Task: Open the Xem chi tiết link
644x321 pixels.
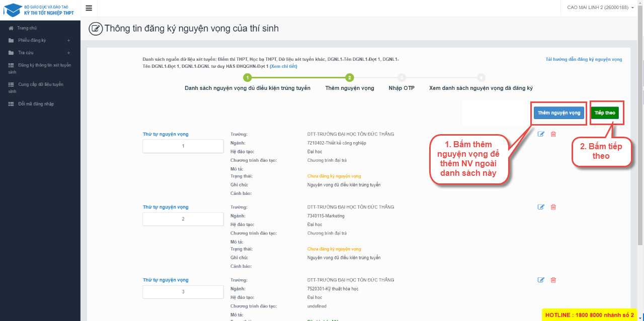Action: (283, 66)
